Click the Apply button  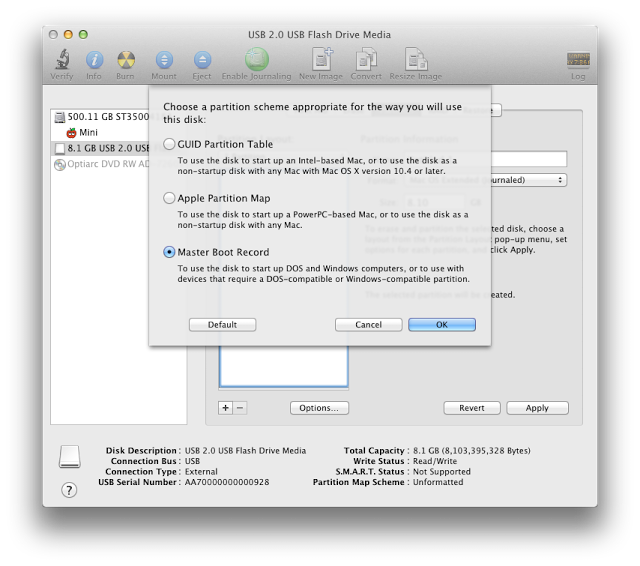point(537,408)
